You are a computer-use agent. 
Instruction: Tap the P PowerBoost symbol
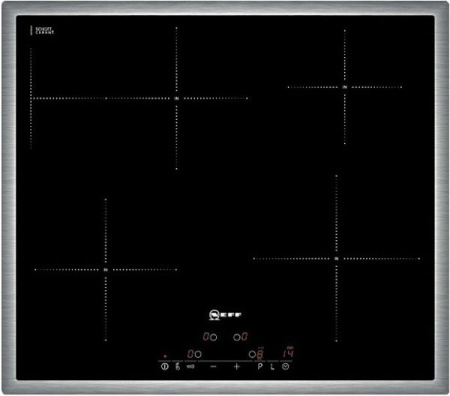coord(260,367)
